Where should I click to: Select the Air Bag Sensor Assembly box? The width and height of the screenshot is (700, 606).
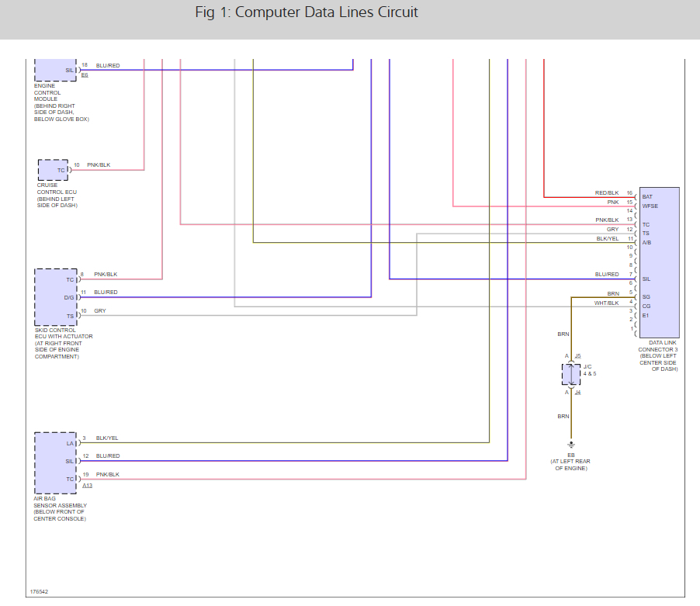click(55, 462)
